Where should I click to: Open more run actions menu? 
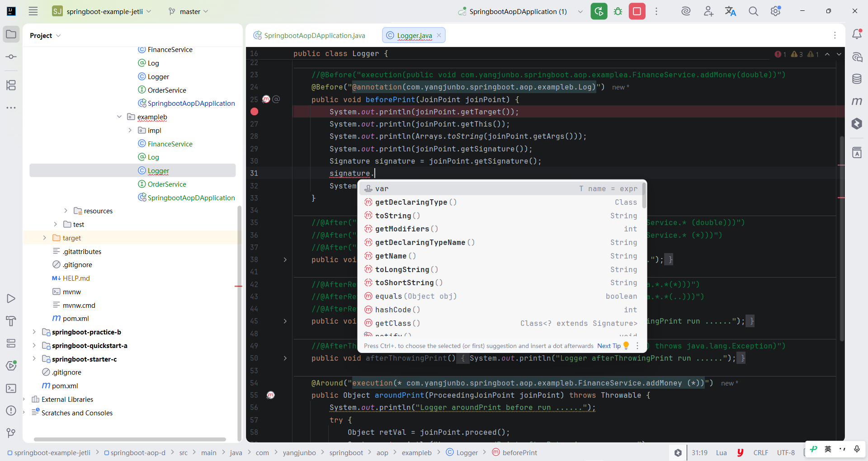(x=656, y=11)
